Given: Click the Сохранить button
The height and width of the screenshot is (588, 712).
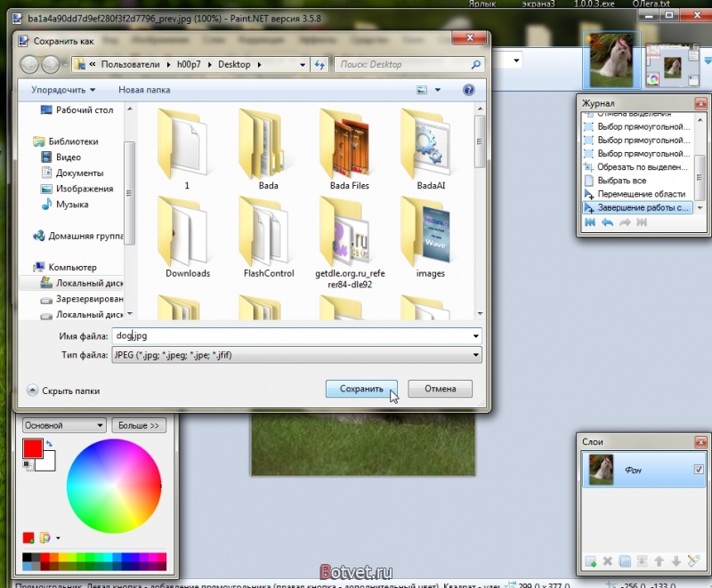Looking at the screenshot, I should 361,389.
